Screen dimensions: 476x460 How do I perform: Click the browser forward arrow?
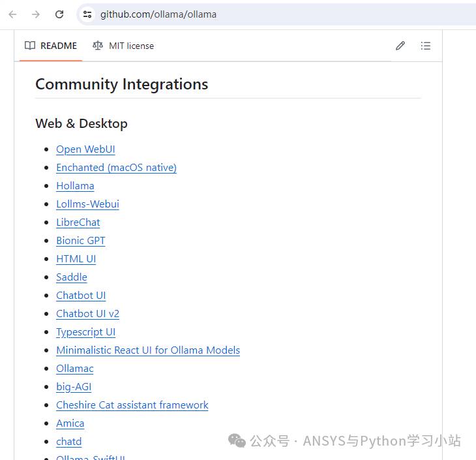36,14
